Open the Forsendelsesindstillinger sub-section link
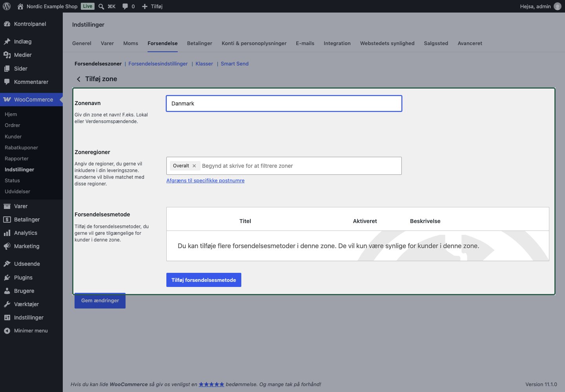Viewport: 565px width, 392px height. coord(158,64)
